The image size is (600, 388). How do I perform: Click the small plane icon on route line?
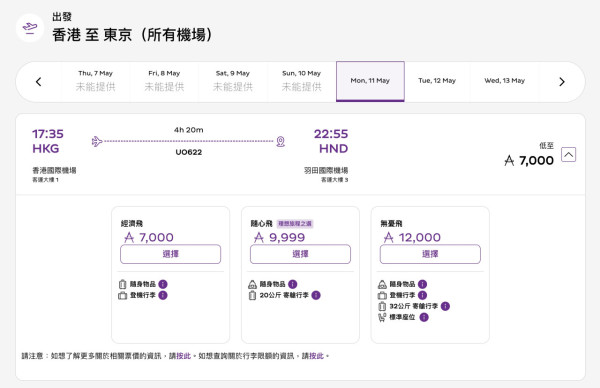tap(97, 141)
